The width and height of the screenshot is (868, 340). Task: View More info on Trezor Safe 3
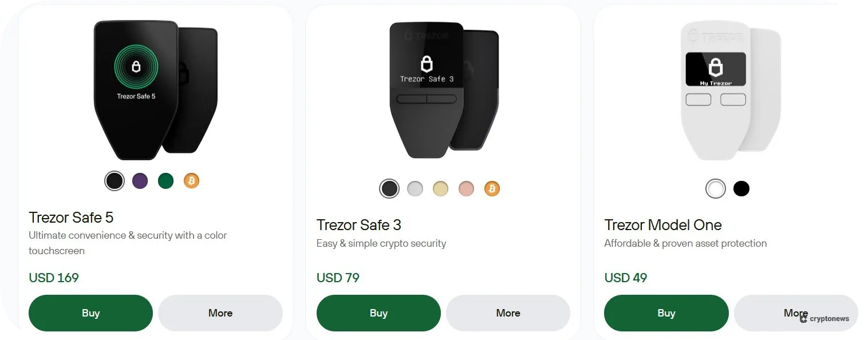(508, 313)
